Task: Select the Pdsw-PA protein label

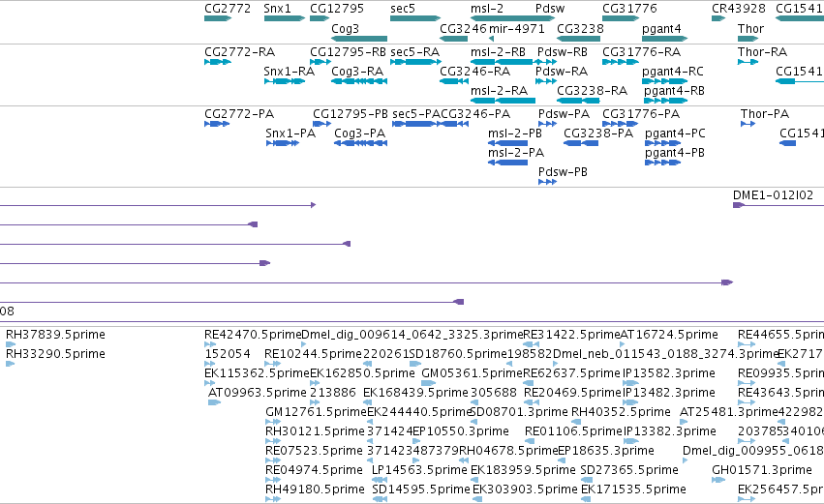Action: [564, 114]
